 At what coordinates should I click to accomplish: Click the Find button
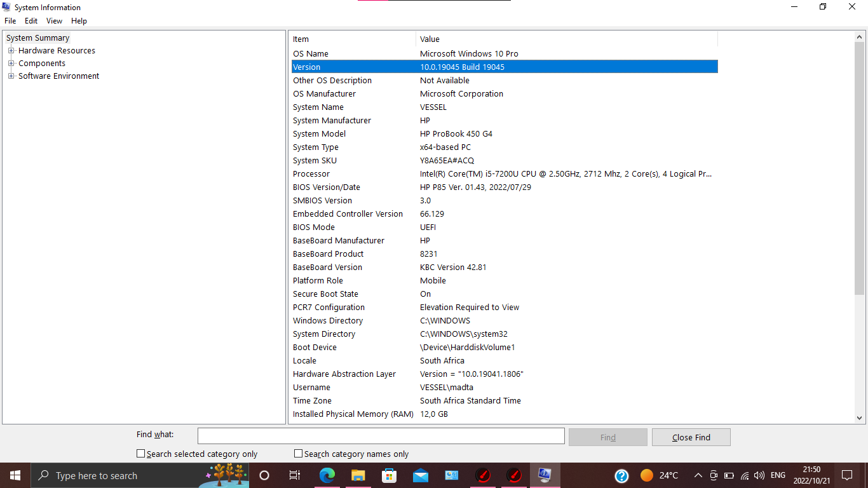coord(608,437)
